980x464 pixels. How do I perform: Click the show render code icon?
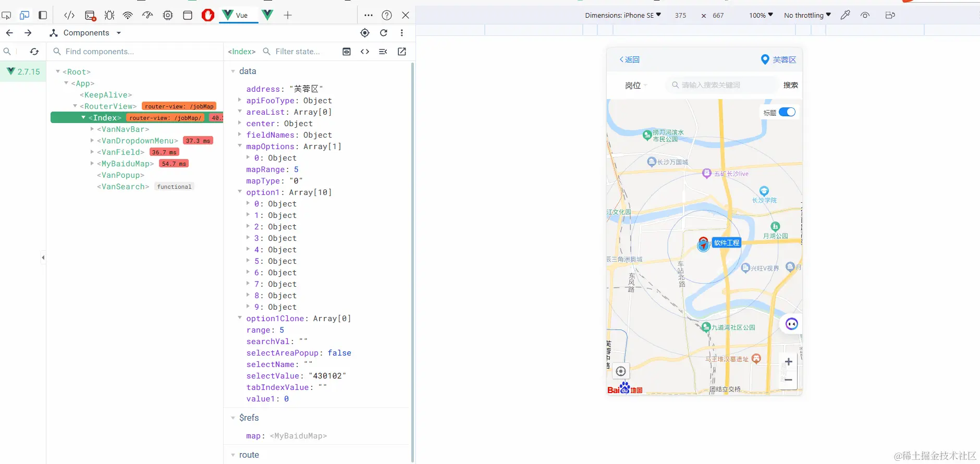(x=365, y=52)
